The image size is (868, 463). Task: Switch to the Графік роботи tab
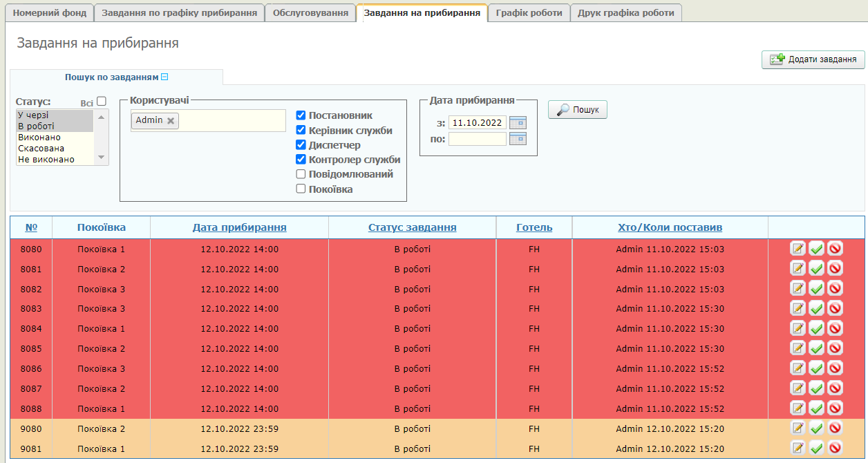529,12
